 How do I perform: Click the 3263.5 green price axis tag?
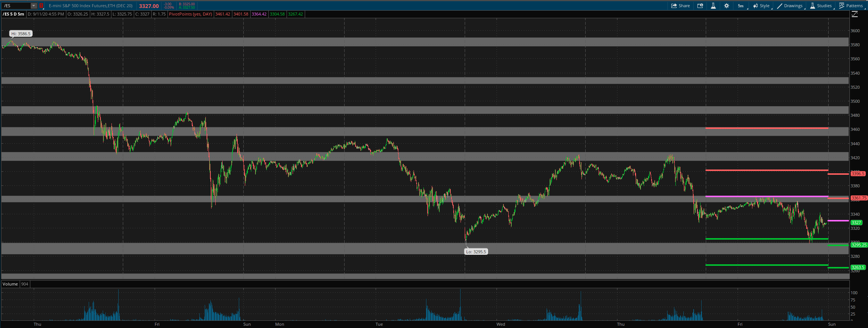[858, 267]
